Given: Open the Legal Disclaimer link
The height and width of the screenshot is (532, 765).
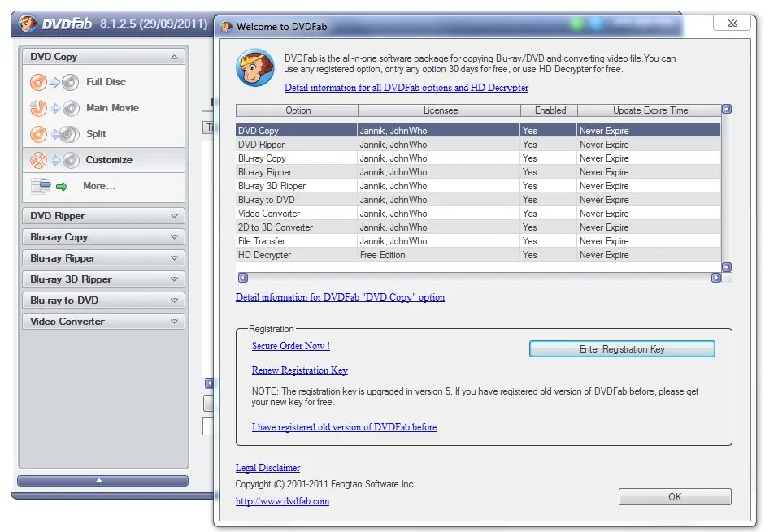Looking at the screenshot, I should (267, 468).
